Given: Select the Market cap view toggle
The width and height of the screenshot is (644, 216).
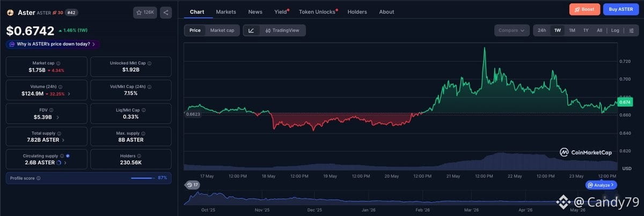Looking at the screenshot, I should pos(222,31).
